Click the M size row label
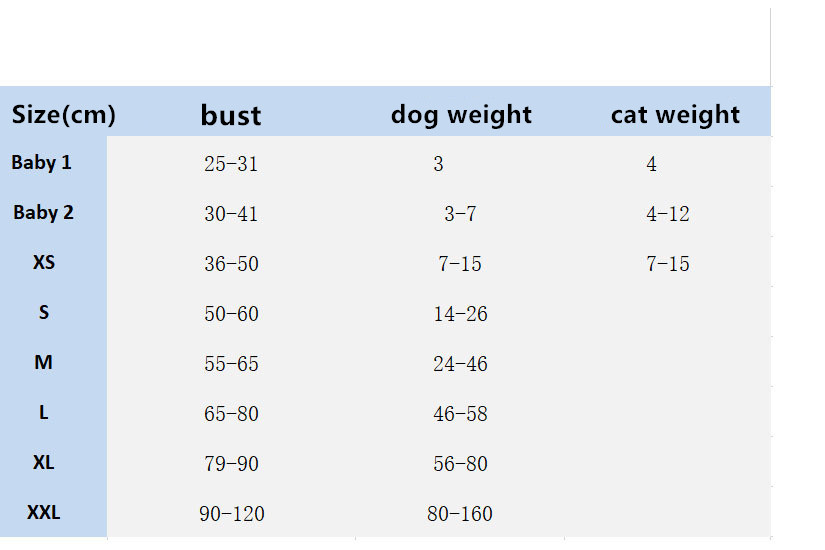This screenshot has width=825, height=550. [44, 362]
